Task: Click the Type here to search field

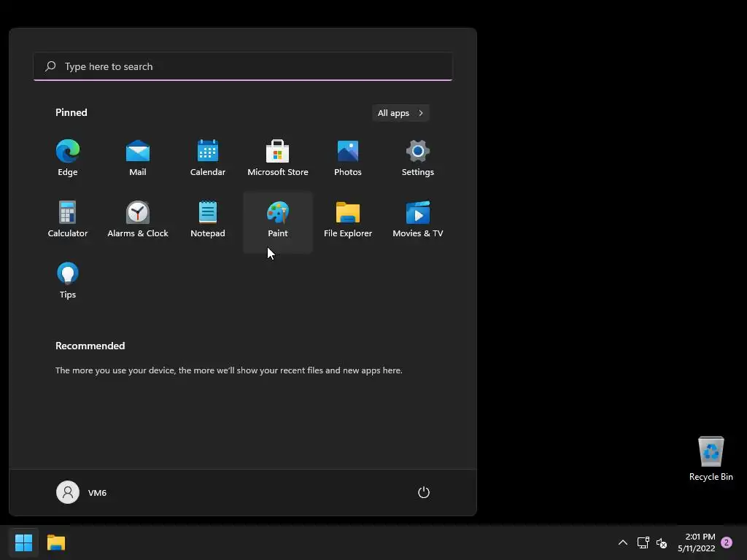Action: coord(243,66)
